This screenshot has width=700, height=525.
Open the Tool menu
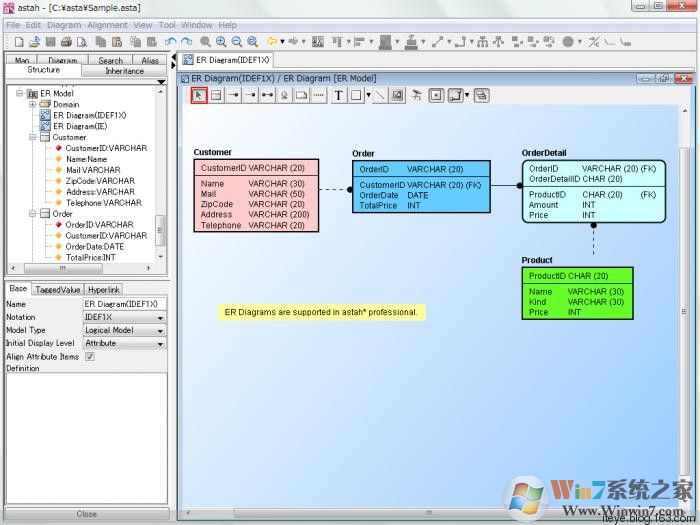tap(167, 25)
